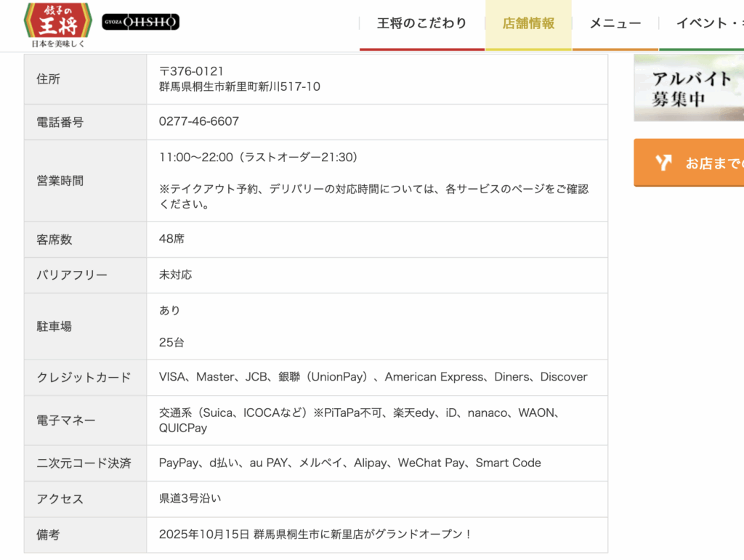Click the address 群馬県桐生市新里町新川517-10
744x560 pixels.
click(240, 86)
